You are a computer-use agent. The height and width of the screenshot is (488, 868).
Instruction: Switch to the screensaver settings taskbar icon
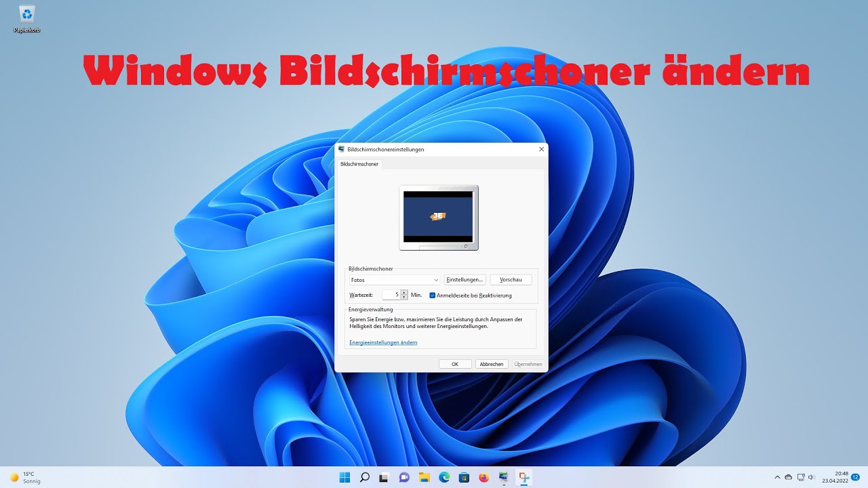[504, 477]
